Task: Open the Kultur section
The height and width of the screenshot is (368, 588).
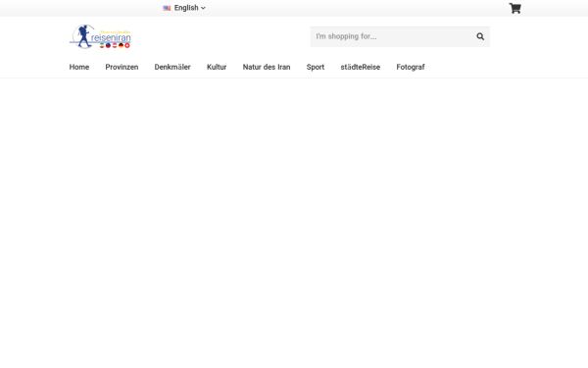Action: tap(217, 67)
